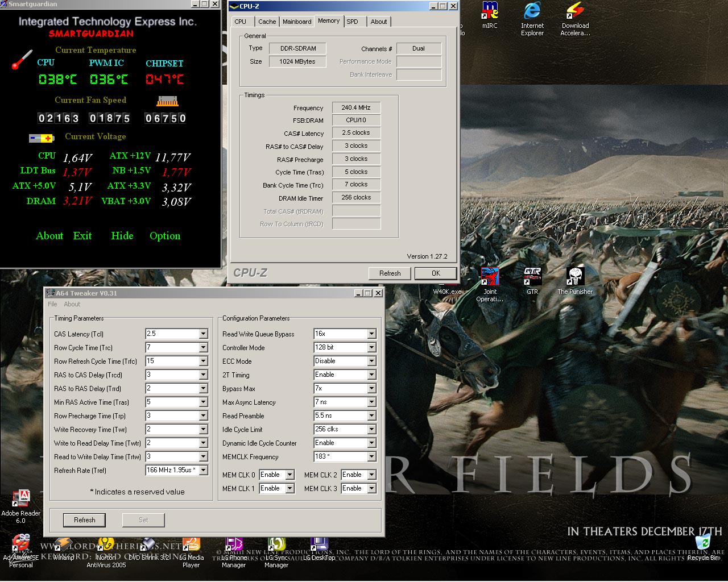This screenshot has width=728, height=582.
Task: Click Hide in Smartguardian window
Action: (122, 236)
